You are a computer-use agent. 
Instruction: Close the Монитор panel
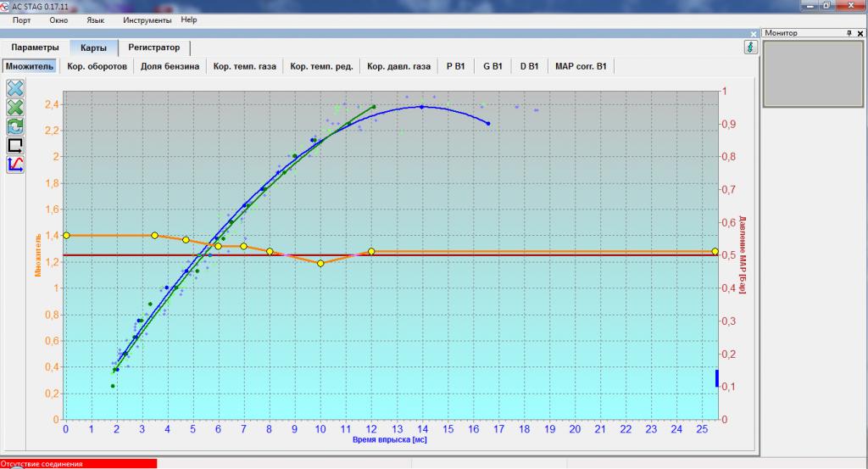pyautogui.click(x=860, y=33)
